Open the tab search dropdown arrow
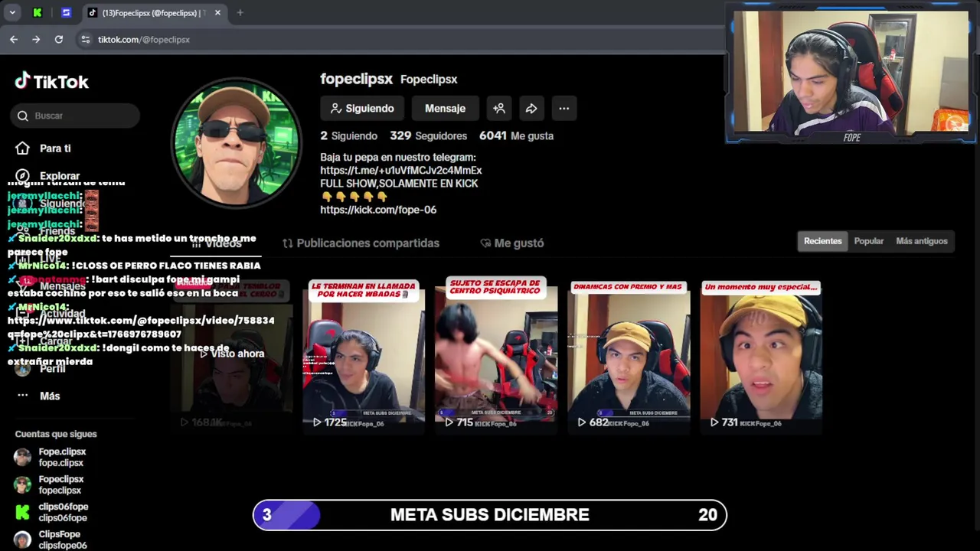This screenshot has width=980, height=551. pos(12,12)
